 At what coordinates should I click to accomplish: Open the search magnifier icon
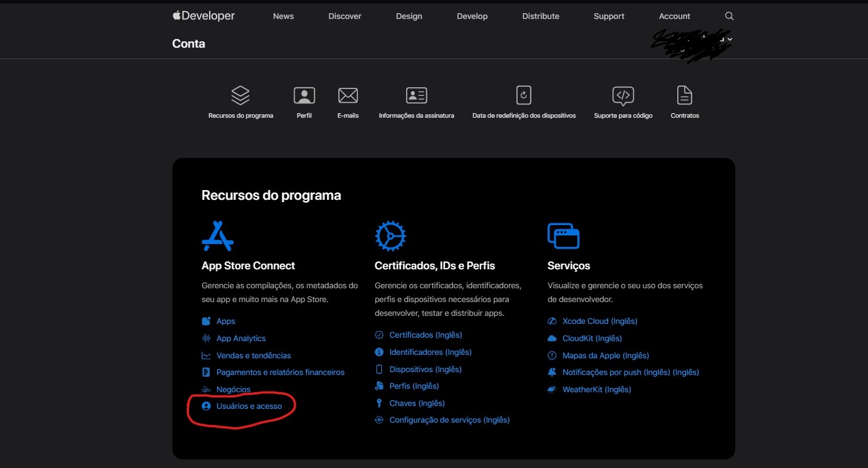pyautogui.click(x=729, y=16)
